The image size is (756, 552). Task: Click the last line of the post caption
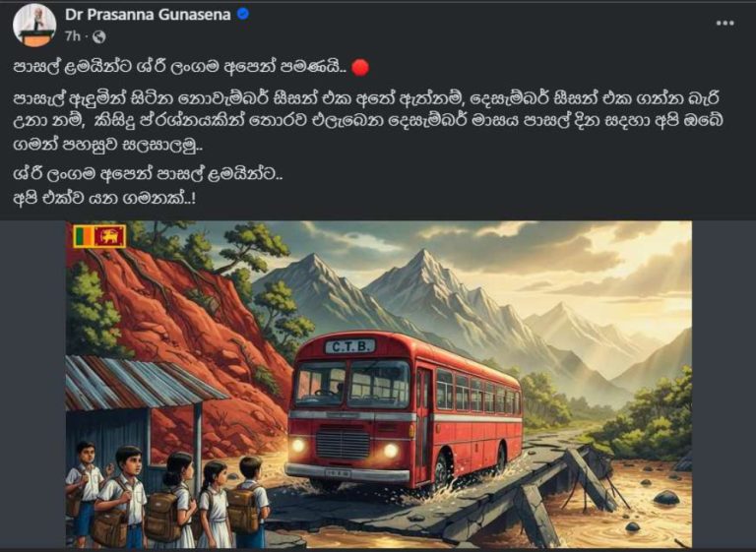105,198
